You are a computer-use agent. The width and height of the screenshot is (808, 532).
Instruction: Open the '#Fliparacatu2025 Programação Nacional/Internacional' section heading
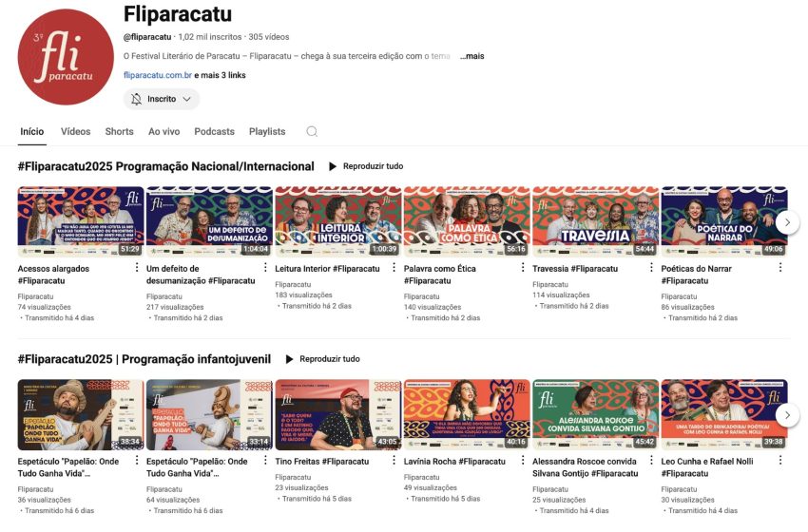166,166
